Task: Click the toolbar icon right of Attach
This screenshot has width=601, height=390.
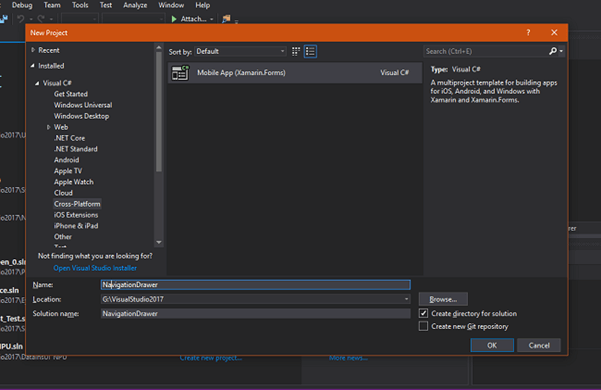Action: pyautogui.click(x=226, y=19)
